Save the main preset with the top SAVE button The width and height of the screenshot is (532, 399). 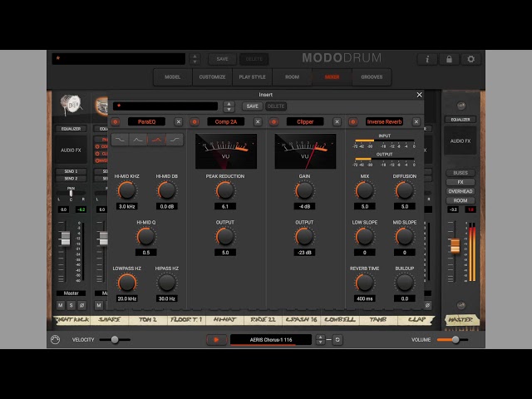222,59
